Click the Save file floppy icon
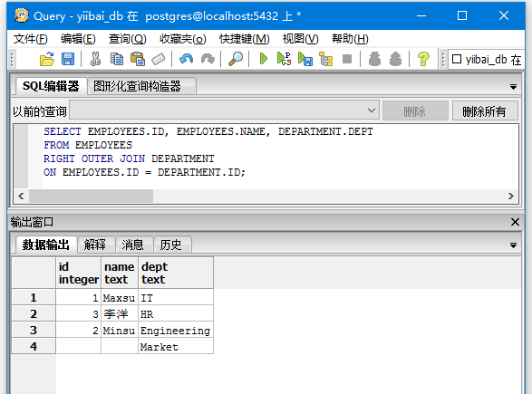Screen dimensions: 532x394 (x=68, y=59)
